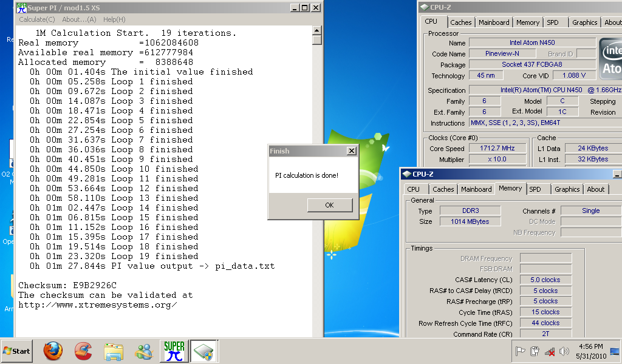The image size is (622, 364).
Task: Click the Single channels field
Action: pos(591,211)
